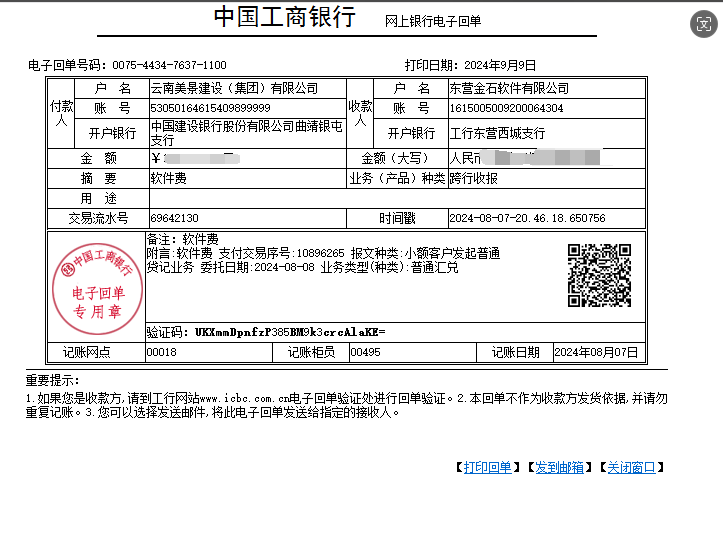Click the 业务类型(种类):普通汇兑 text
Screen dimensions: 723x537
click(389, 267)
